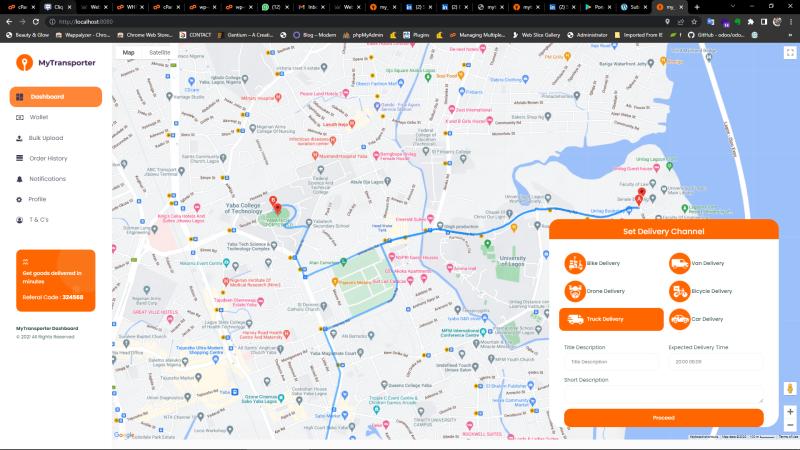Select Van Delivery channel
Viewport: 800px width, 450px height.
point(696,263)
